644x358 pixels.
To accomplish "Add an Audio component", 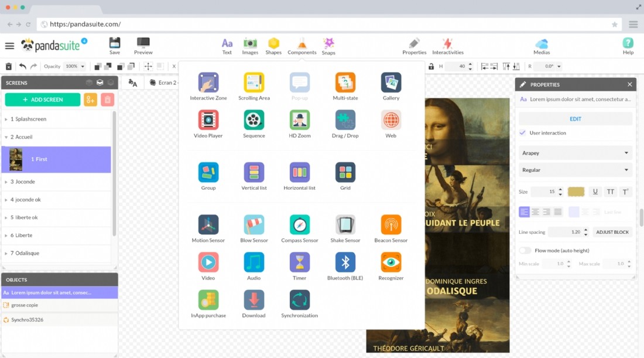I will [x=254, y=262].
